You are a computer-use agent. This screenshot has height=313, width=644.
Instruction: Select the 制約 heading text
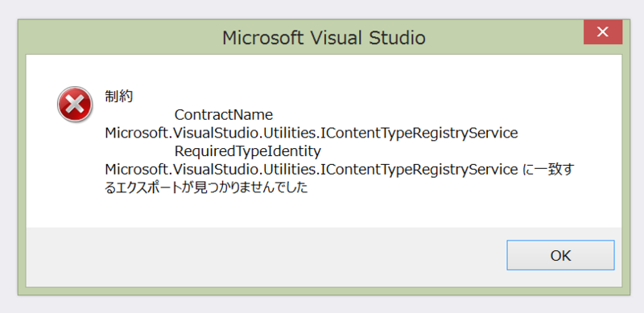click(119, 97)
